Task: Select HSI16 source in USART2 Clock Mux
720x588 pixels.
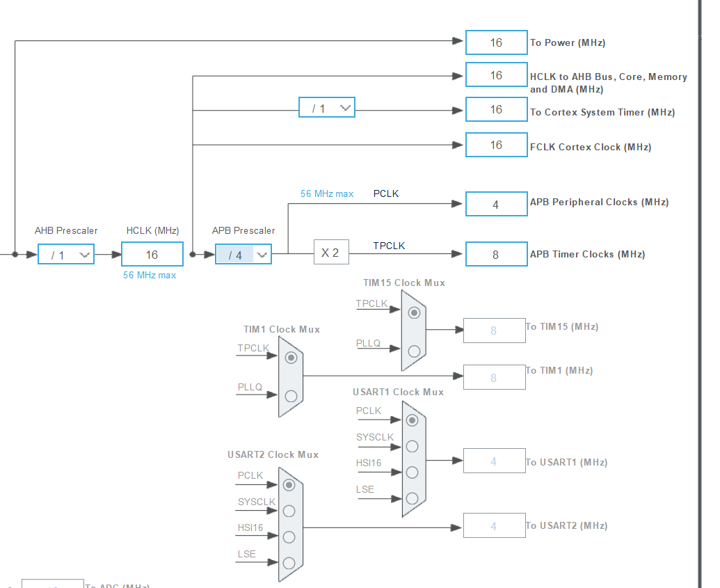Action: coord(289,537)
